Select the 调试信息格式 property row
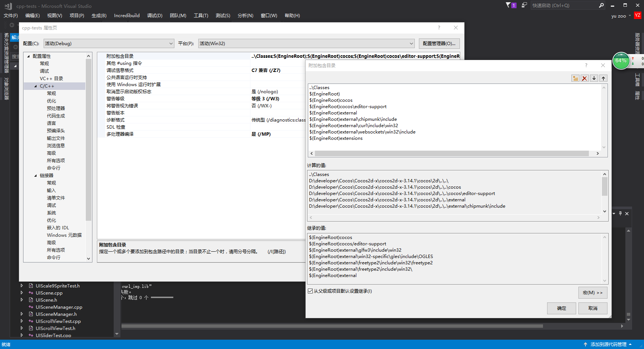Image resolution: width=644 pixels, height=349 pixels. (x=201, y=70)
